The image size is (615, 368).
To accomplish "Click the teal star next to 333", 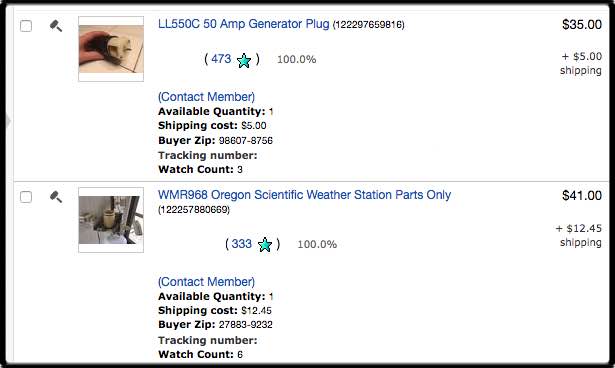I will tap(265, 245).
